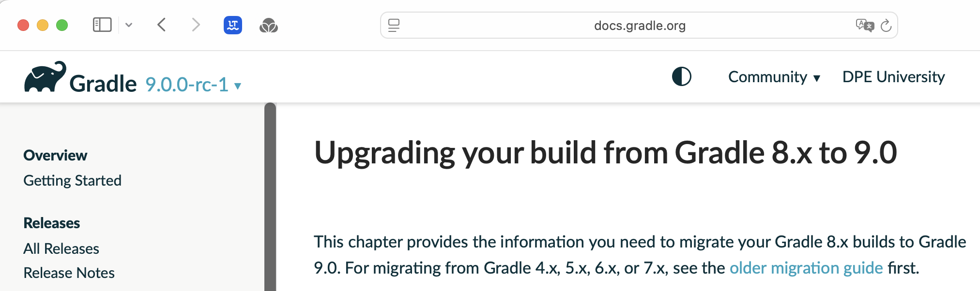This screenshot has width=980, height=291.
Task: Open the DPE University menu item
Action: pos(893,77)
